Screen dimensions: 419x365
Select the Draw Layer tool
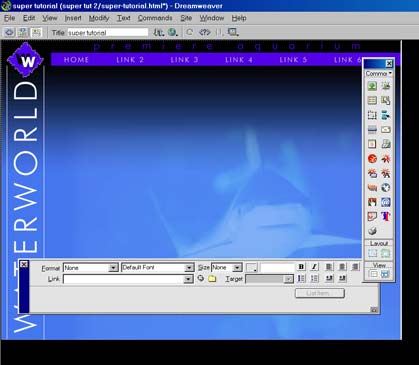click(372, 115)
